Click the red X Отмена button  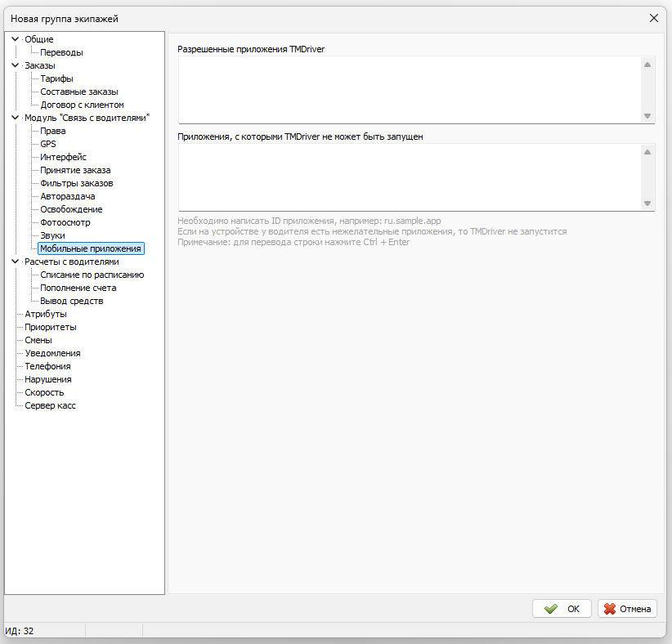[x=627, y=608]
